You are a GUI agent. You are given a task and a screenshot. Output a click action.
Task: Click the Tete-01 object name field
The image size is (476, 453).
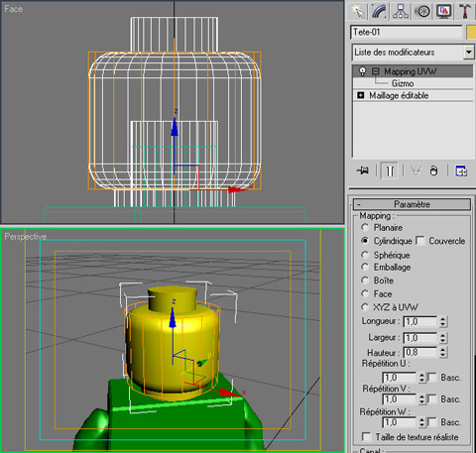point(407,33)
